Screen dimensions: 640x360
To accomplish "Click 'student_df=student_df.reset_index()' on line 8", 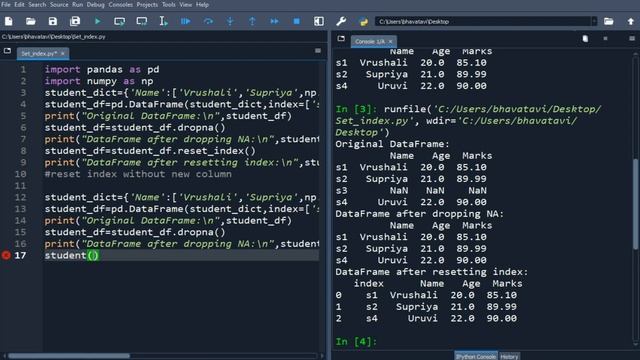I will pyautogui.click(x=150, y=151).
